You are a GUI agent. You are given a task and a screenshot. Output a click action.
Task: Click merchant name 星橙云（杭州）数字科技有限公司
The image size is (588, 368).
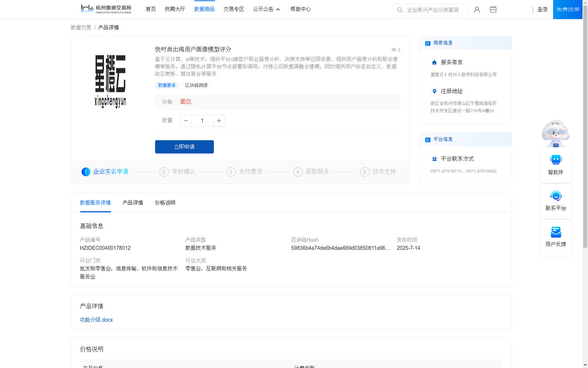[x=463, y=75]
